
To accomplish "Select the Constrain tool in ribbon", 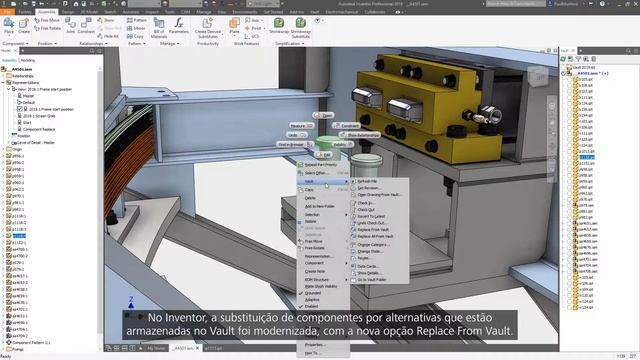I will coord(86,26).
